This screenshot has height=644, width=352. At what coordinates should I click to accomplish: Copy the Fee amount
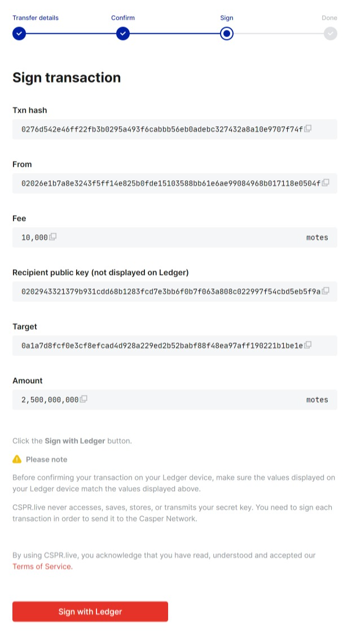(53, 237)
